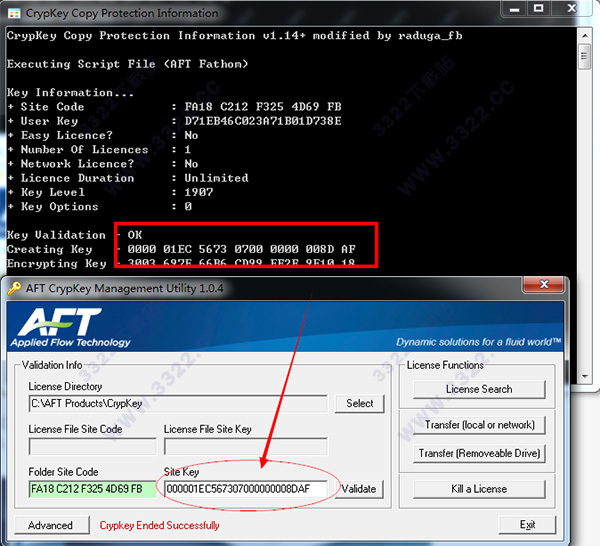Click the 'Network Licence?' console line
Viewport: 600px width, 546px height.
pyautogui.click(x=103, y=164)
